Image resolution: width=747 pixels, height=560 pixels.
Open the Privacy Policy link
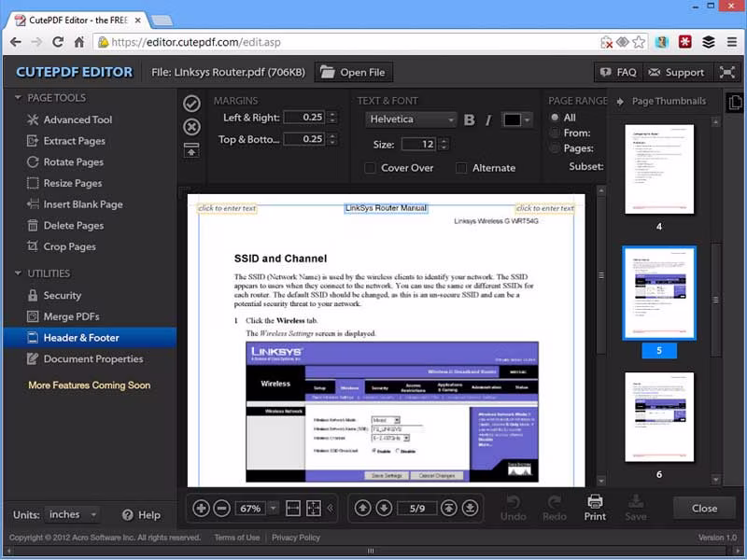click(x=296, y=538)
